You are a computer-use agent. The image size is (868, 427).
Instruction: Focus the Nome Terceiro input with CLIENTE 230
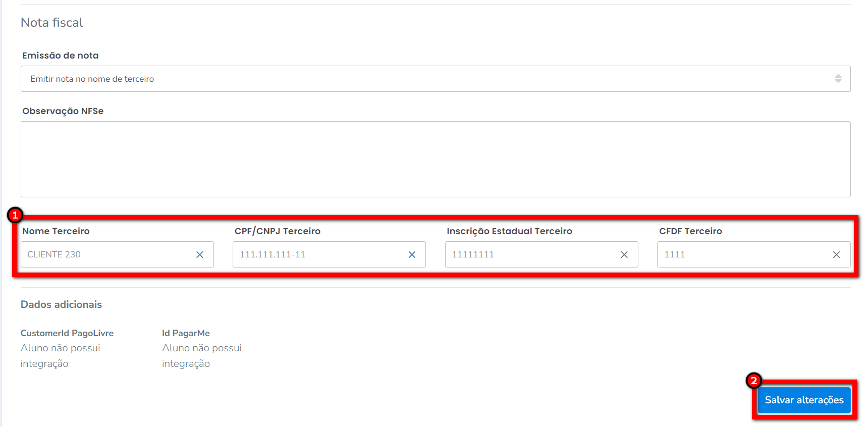[x=106, y=255]
